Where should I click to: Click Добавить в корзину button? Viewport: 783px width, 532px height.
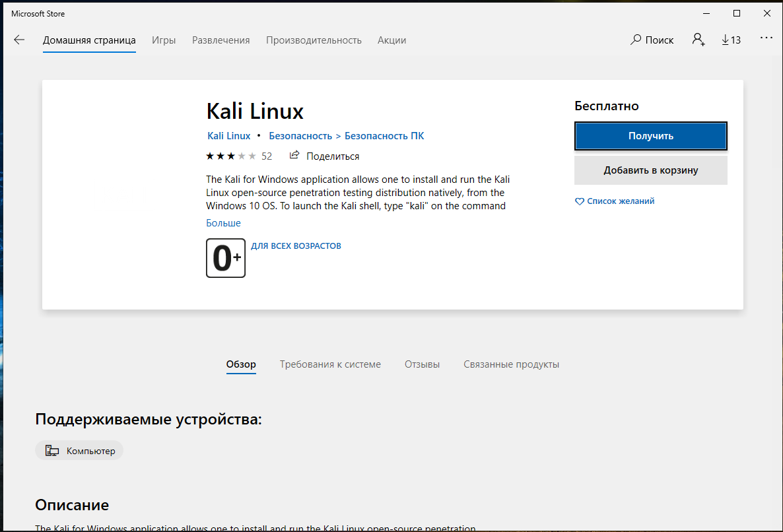(x=650, y=170)
